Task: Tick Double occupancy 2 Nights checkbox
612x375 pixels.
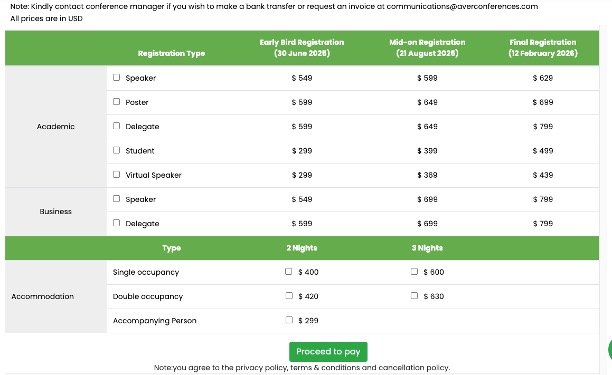Action: (289, 295)
